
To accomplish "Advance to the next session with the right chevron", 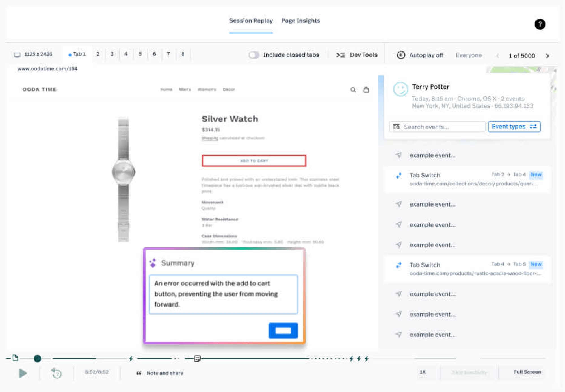I will click(547, 56).
